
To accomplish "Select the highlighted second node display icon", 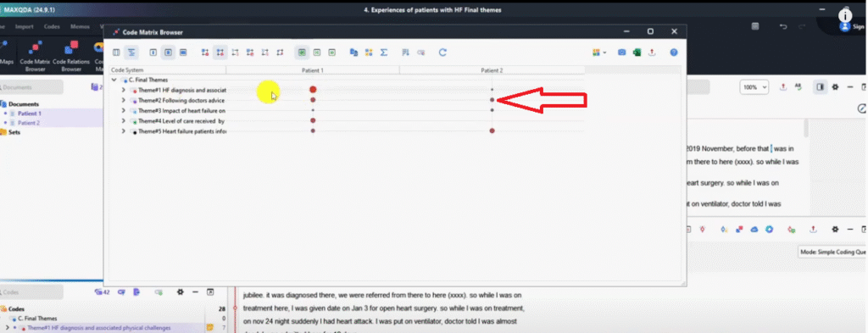I will (220, 53).
